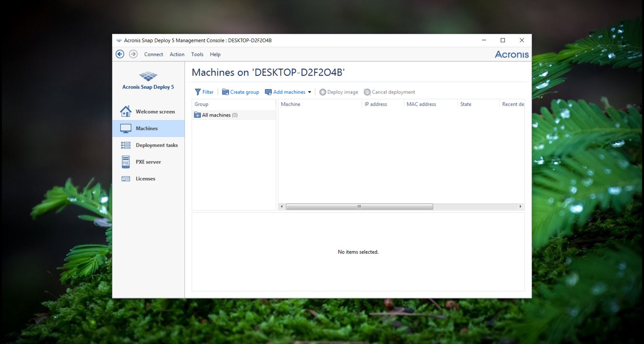Close the Management Console window
Image resolution: width=644 pixels, height=344 pixels.
click(522, 40)
